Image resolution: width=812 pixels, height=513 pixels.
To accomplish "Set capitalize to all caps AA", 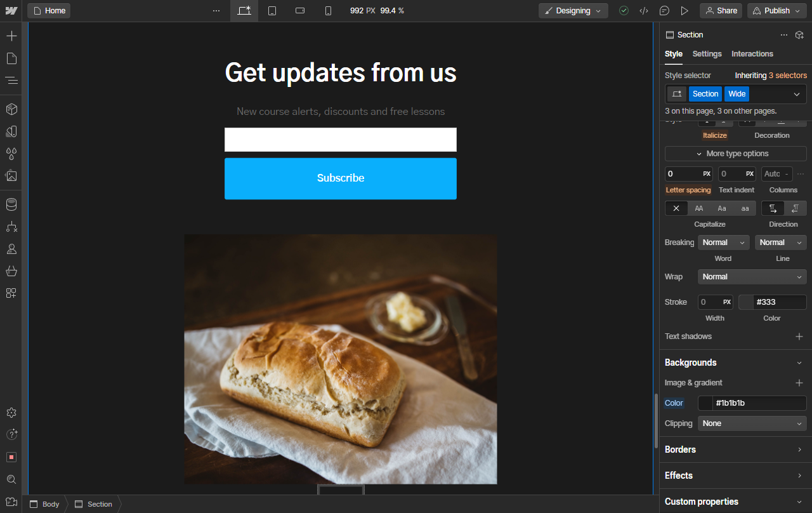I will pyautogui.click(x=699, y=208).
